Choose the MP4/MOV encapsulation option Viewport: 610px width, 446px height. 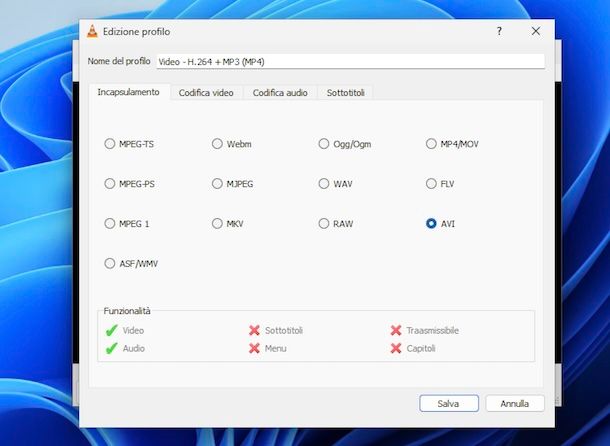point(432,144)
